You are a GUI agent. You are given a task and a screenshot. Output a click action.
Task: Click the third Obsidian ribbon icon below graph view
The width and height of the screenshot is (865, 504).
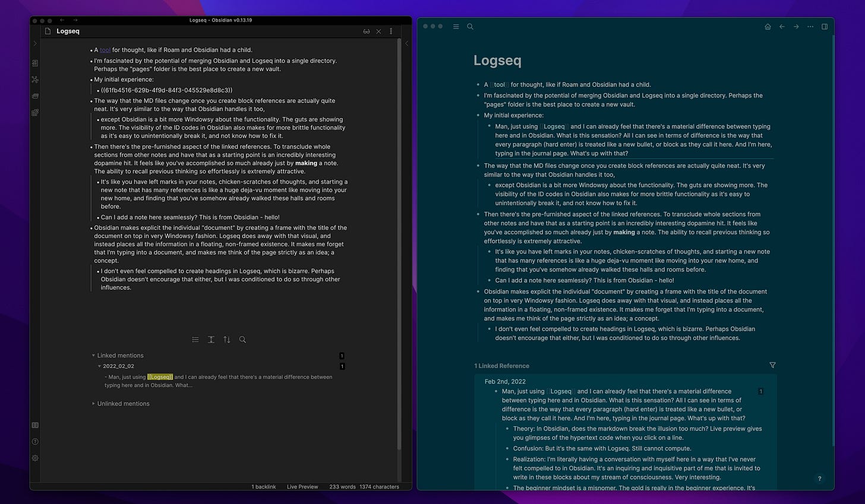point(35,96)
